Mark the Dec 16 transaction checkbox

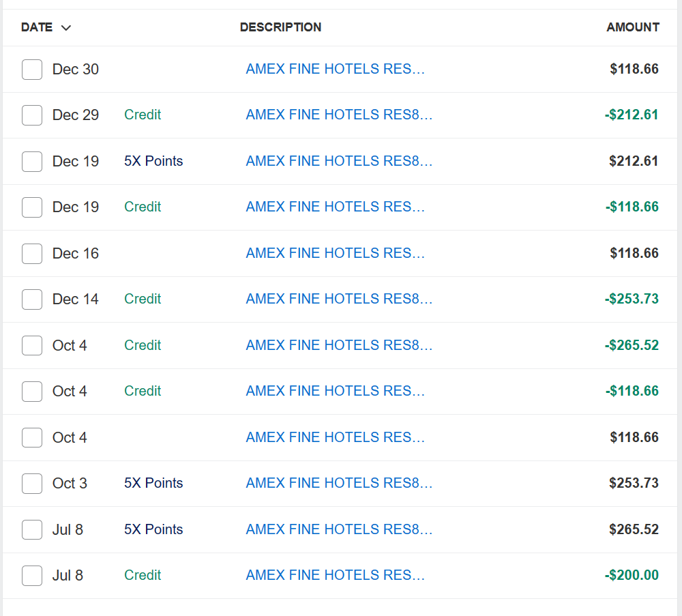[x=32, y=254]
